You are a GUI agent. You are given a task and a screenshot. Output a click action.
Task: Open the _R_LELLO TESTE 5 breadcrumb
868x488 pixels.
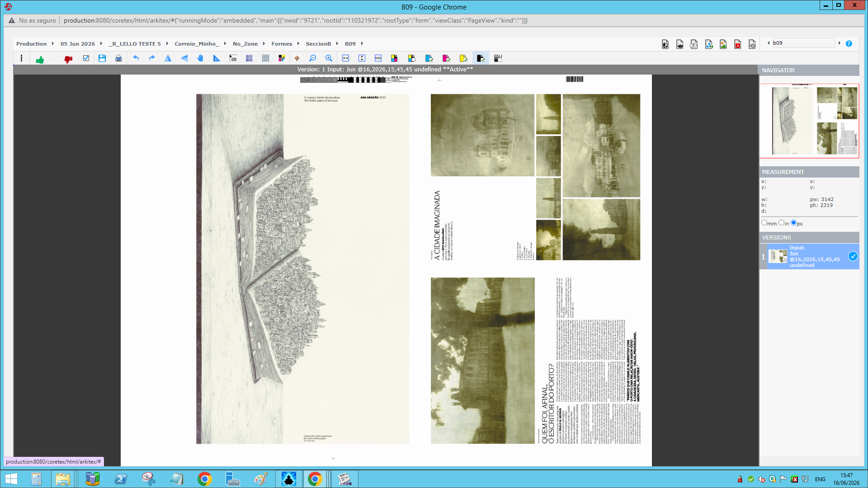135,44
